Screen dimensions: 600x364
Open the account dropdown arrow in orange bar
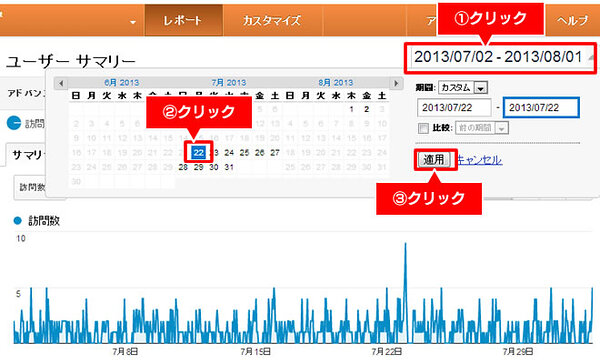(132, 22)
